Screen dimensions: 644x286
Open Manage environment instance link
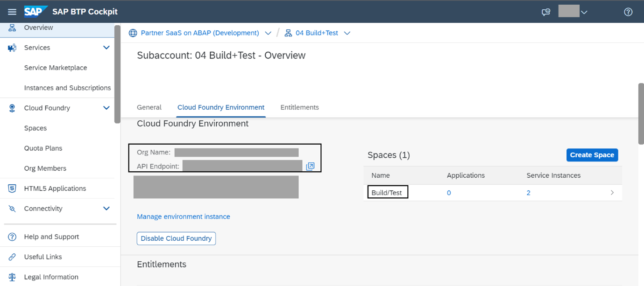(x=183, y=216)
